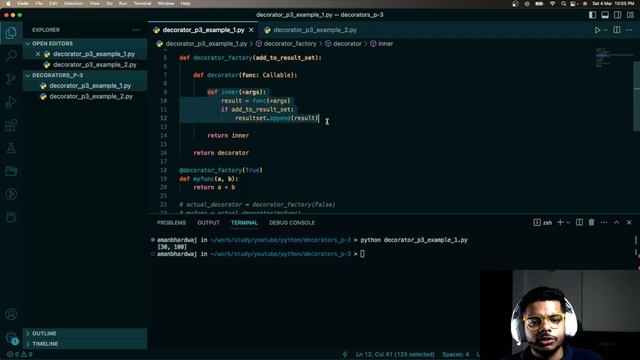
Task: Close the terminal panel
Action: tap(629, 222)
